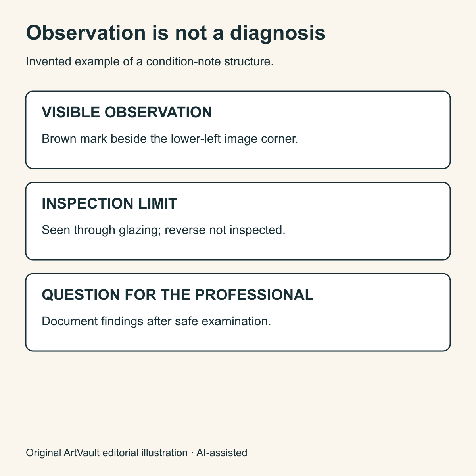Click the words 'lower-left image corner'

click(x=234, y=139)
